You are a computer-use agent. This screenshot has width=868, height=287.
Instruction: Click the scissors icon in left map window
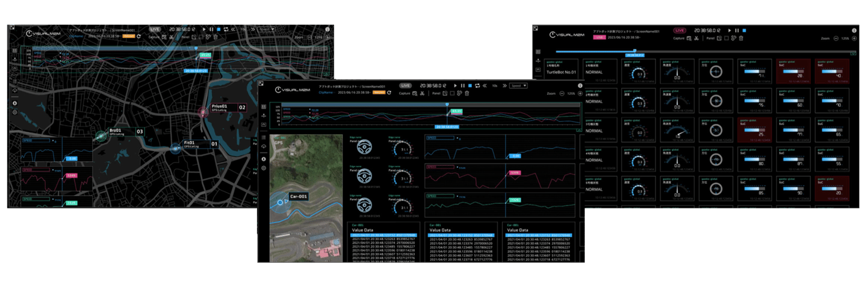(171, 37)
